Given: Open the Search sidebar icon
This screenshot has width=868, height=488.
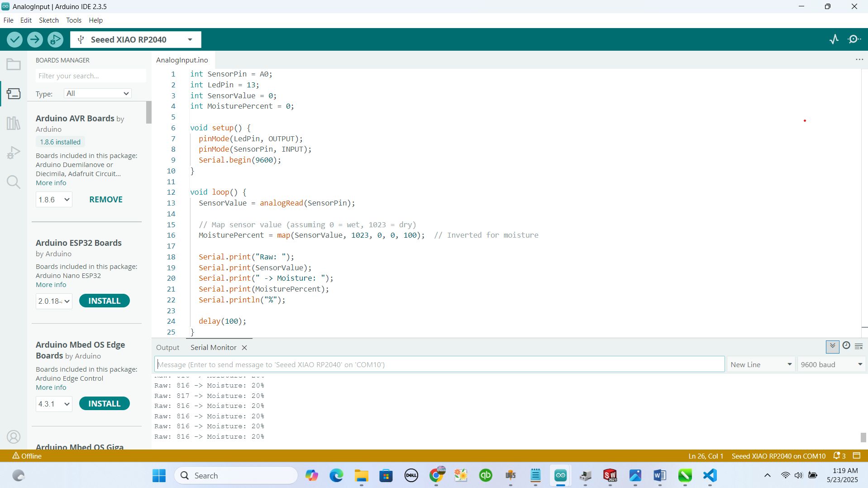Looking at the screenshot, I should click(x=14, y=182).
